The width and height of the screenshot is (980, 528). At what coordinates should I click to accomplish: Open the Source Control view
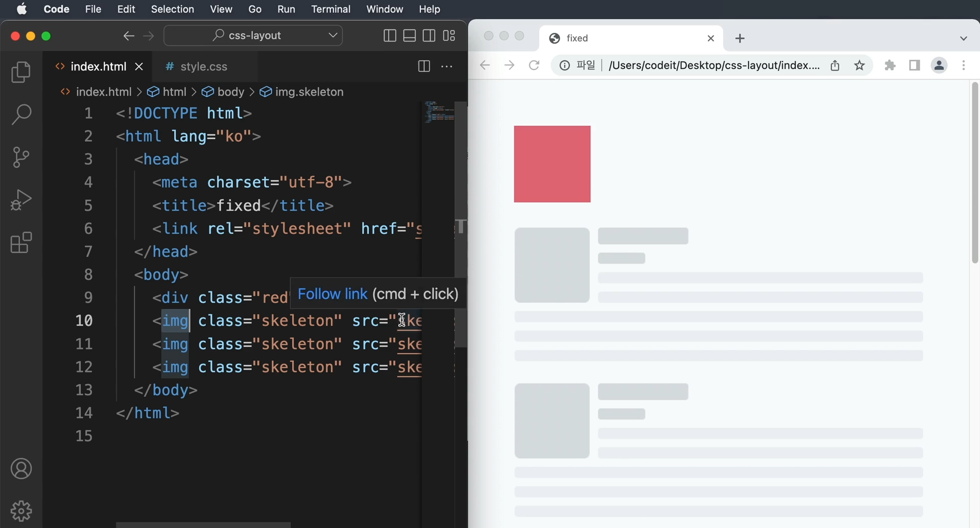pos(21,157)
